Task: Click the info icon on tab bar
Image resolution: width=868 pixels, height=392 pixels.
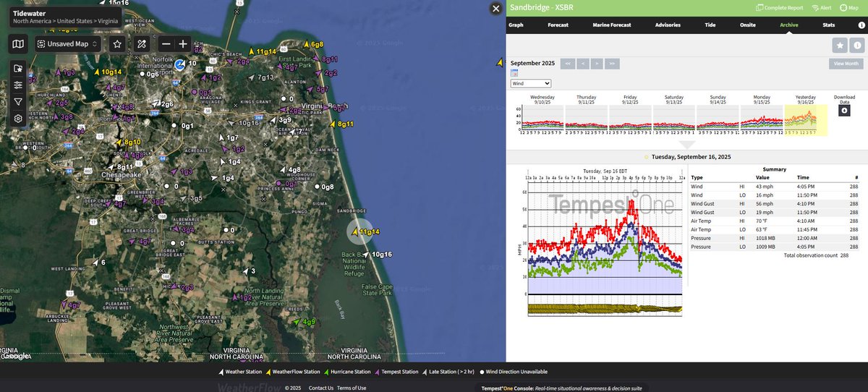Action: click(x=861, y=25)
